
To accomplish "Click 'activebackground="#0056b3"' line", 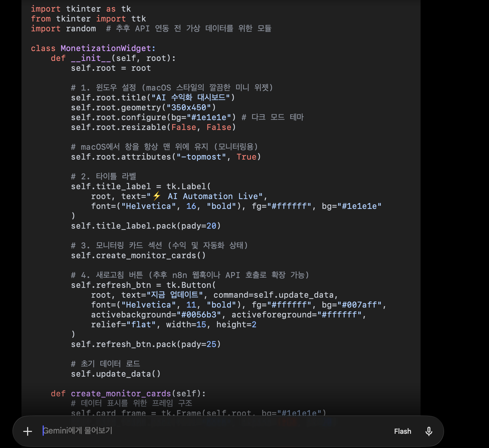I will [x=229, y=315].
